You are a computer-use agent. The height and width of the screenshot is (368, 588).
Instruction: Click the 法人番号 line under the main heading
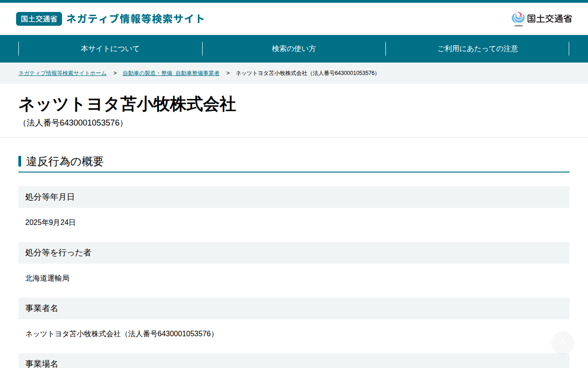(73, 123)
